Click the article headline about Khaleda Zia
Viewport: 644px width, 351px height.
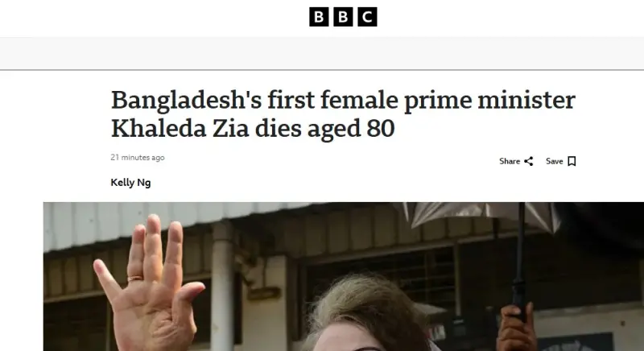point(343,114)
